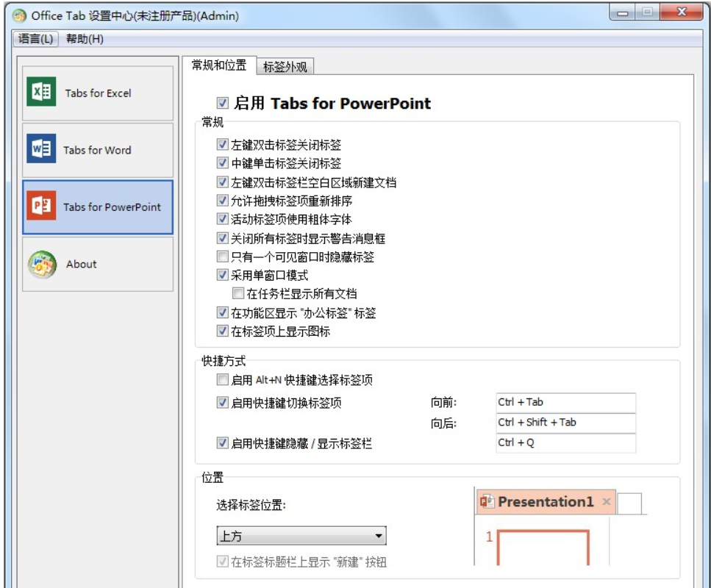Image resolution: width=711 pixels, height=588 pixels.
Task: Click the 向后 shortcut field Ctrl + Shift + Tab
Action: click(566, 423)
